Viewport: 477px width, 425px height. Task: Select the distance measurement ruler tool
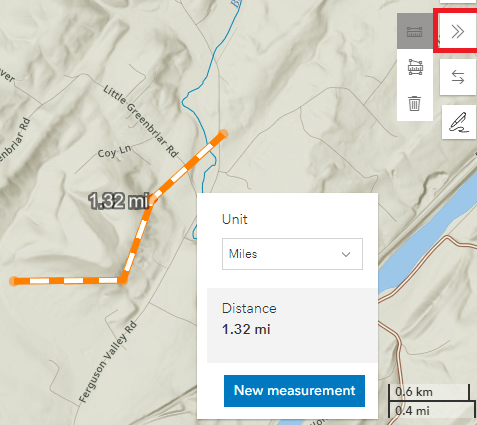[415, 31]
